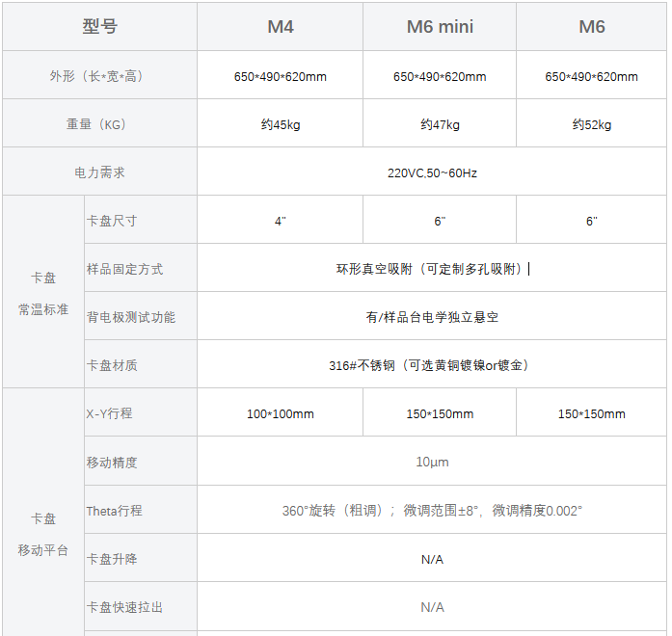
Task: Click the 316#不锈钢 material cell
Action: click(x=432, y=365)
